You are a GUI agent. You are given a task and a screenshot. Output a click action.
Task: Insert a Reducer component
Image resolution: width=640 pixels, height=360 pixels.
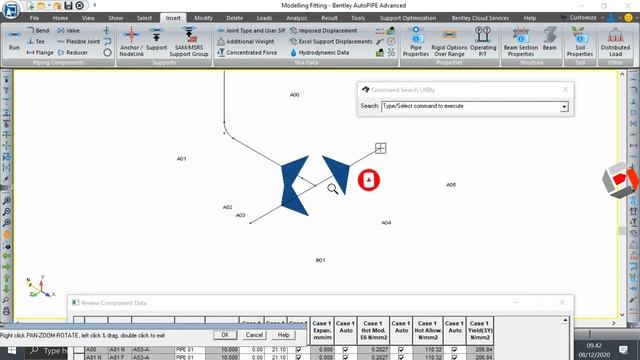coord(73,53)
